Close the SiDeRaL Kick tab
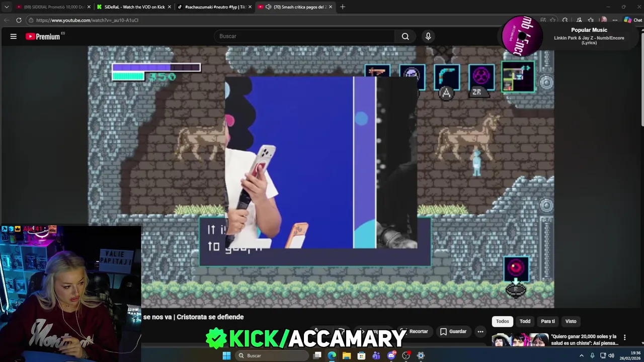644x362 pixels. (170, 7)
